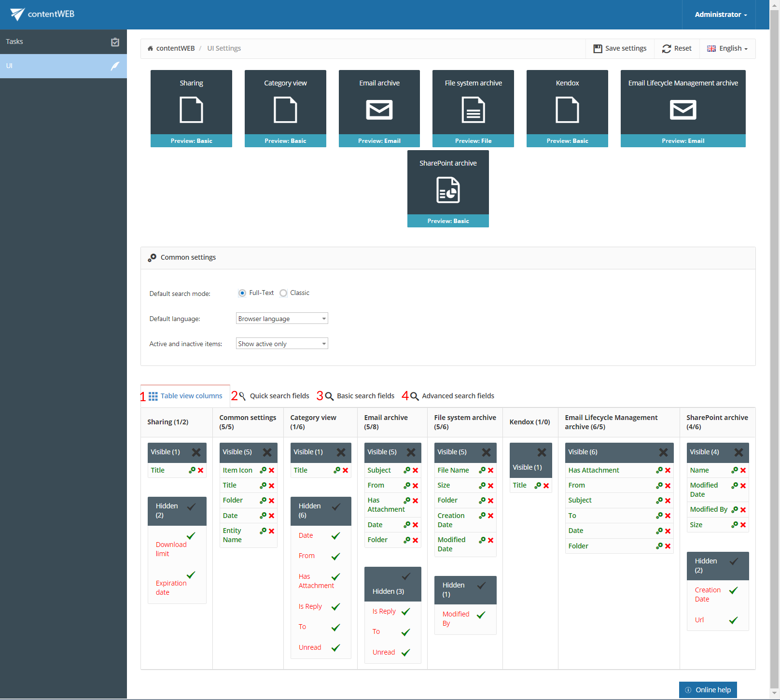Enable Is Reply in Category view

(x=336, y=607)
